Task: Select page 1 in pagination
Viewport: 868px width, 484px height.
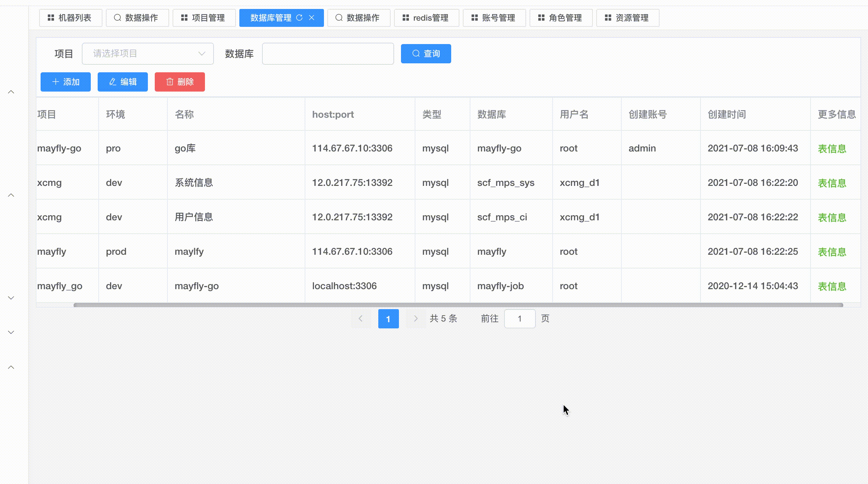Action: (x=388, y=318)
